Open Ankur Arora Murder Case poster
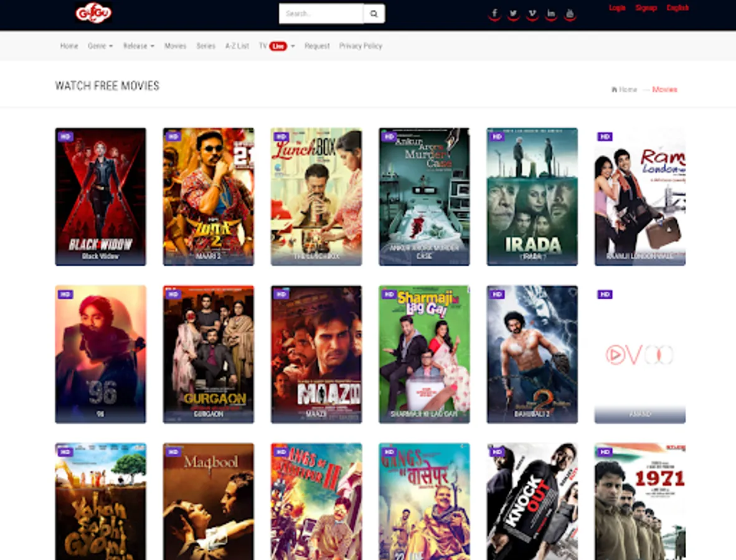This screenshot has width=736, height=560. (424, 197)
